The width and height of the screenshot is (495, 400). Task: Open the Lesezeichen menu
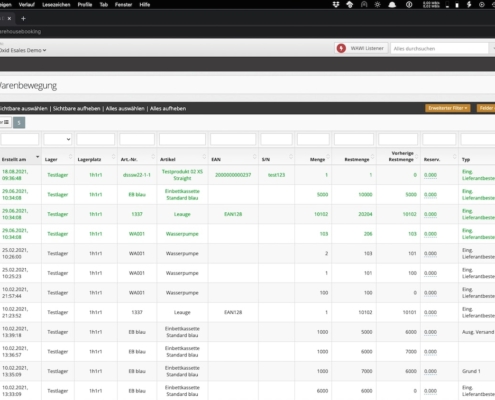(56, 5)
